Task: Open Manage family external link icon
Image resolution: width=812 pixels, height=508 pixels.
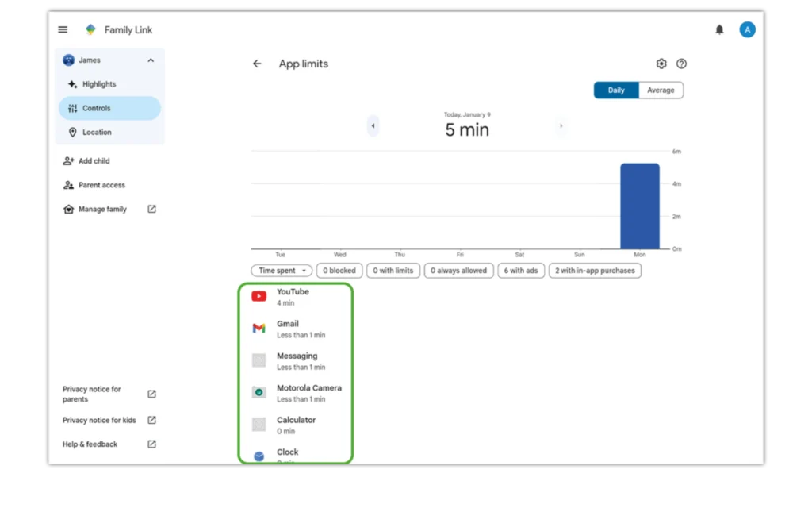Action: [151, 209]
